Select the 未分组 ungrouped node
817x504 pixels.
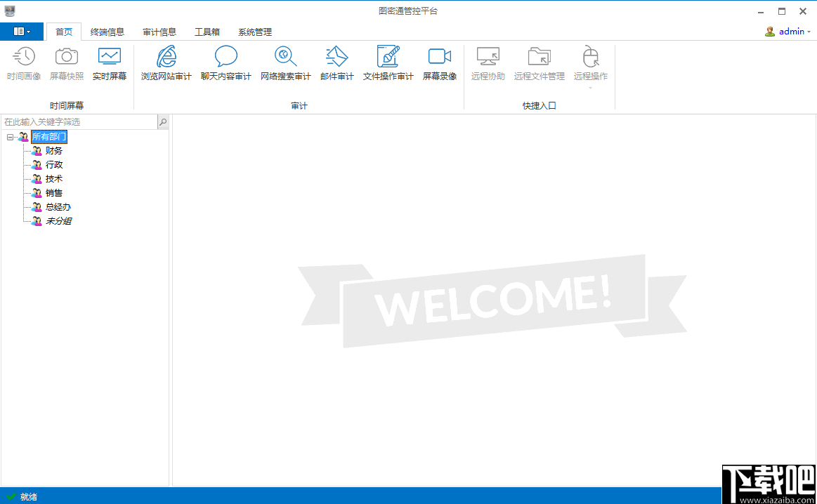58,221
